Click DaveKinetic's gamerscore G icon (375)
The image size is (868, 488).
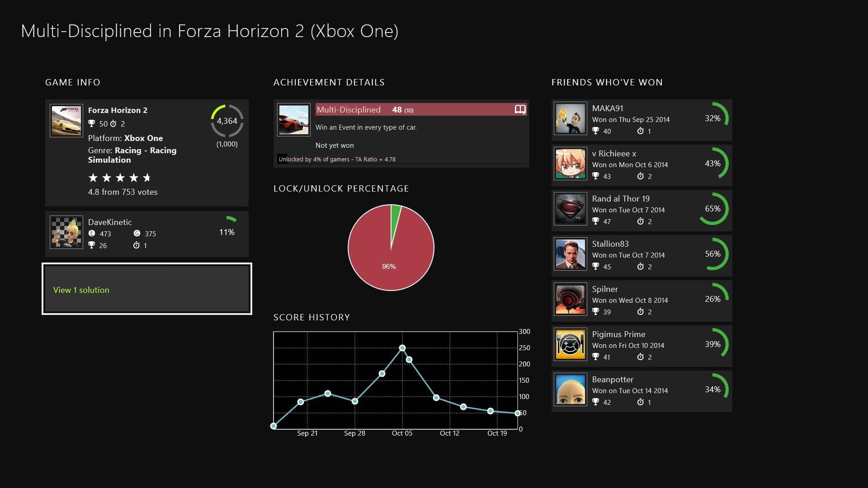137,234
